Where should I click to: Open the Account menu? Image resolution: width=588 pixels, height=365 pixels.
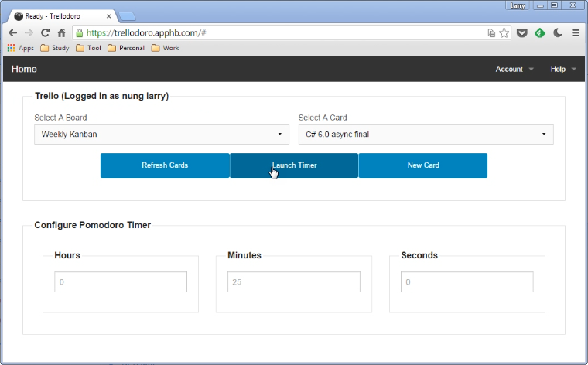(x=514, y=69)
